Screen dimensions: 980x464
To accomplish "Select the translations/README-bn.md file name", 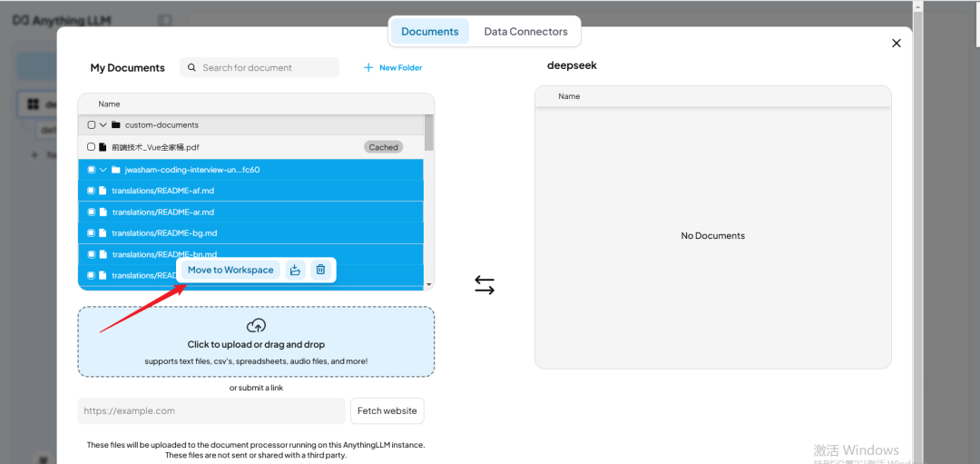I will (164, 254).
